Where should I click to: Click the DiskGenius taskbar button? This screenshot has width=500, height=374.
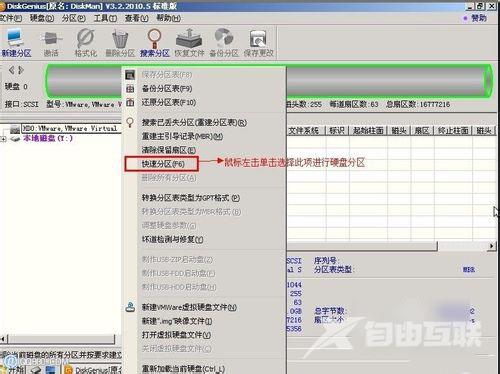[93, 370]
